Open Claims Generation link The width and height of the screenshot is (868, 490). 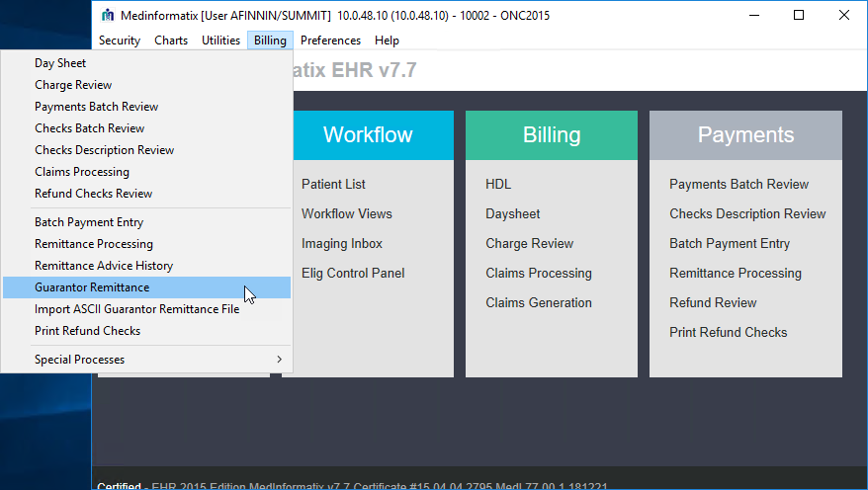539,303
